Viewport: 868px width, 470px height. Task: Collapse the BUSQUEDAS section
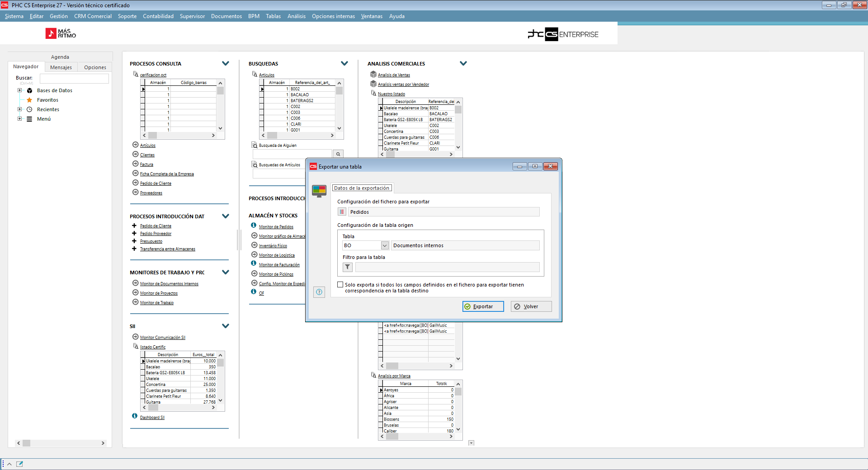click(x=344, y=63)
